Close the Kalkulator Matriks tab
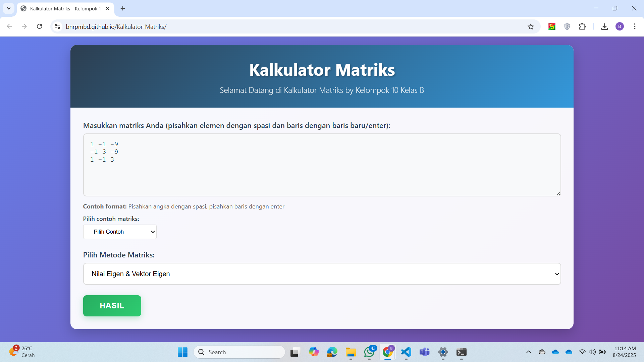Screen dimensions: 644x362 tap(107, 8)
